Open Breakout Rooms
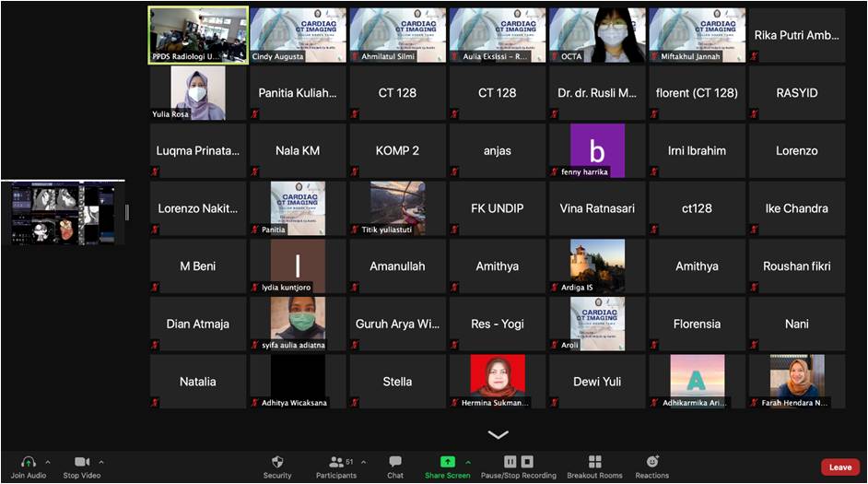The image size is (868, 484). 594,462
